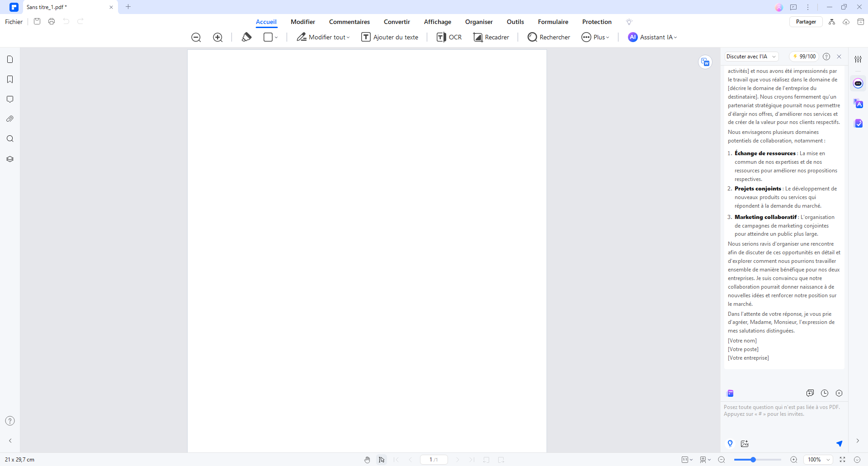Image resolution: width=868 pixels, height=466 pixels.
Task: Click the OCR button
Action: tap(449, 37)
